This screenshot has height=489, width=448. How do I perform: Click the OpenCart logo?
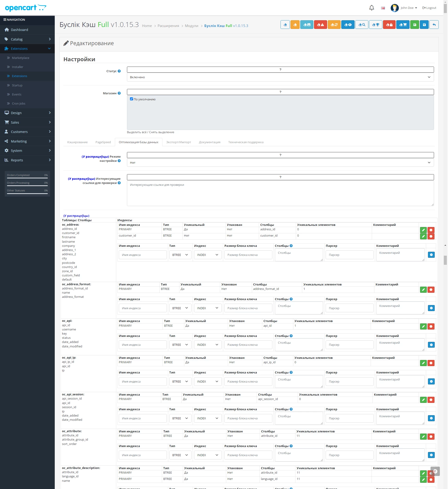(x=25, y=8)
